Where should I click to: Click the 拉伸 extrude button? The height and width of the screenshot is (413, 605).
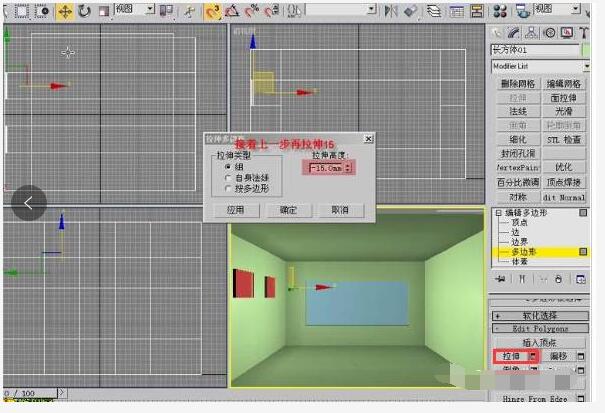[x=511, y=356]
